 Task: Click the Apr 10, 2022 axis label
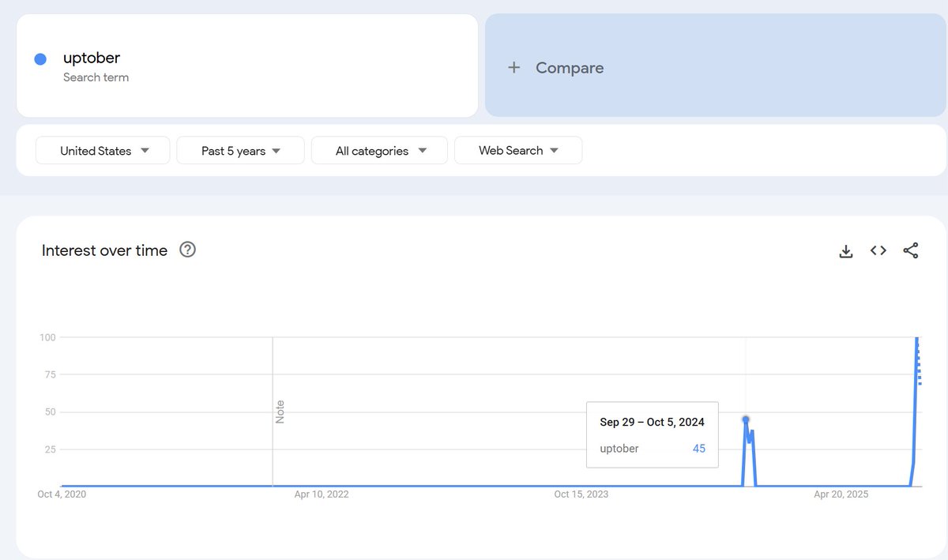point(322,494)
